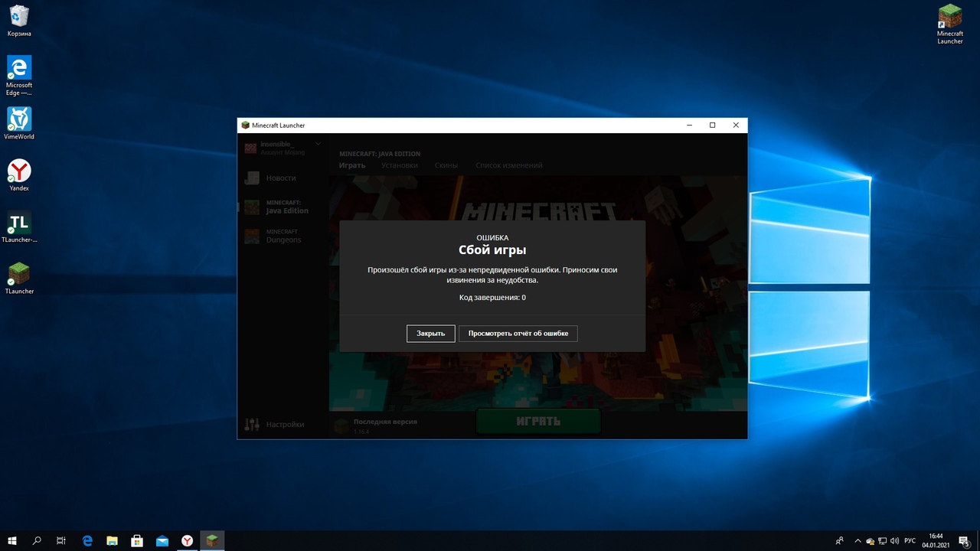
Task: Open Yandex browser from the taskbar
Action: pos(187,540)
